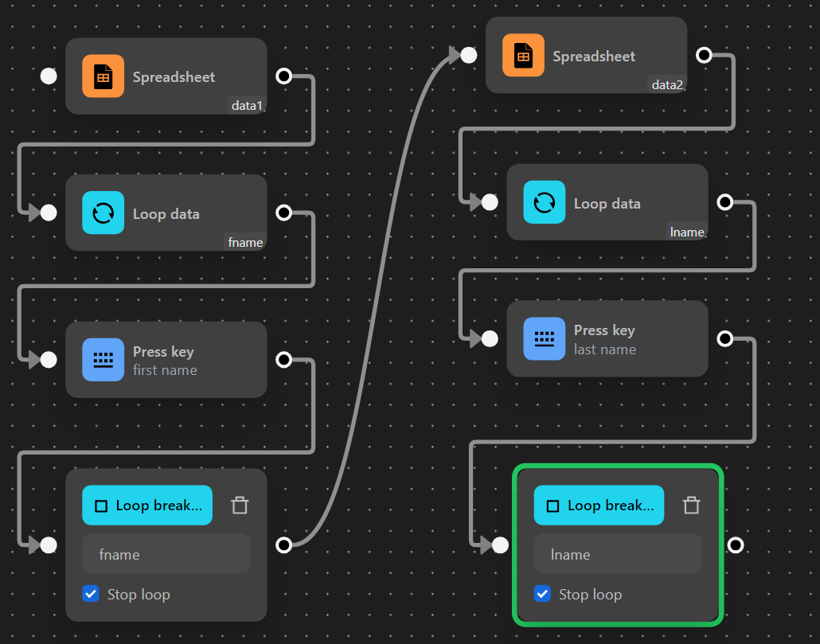This screenshot has height=644, width=820.
Task: Click input port of data1 Spreadsheet block
Action: pos(49,76)
